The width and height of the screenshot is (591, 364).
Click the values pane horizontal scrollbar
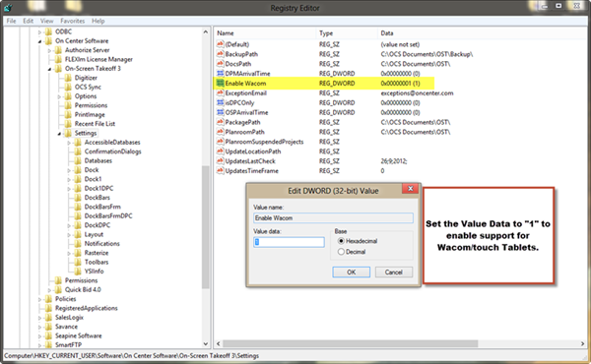tap(350, 343)
